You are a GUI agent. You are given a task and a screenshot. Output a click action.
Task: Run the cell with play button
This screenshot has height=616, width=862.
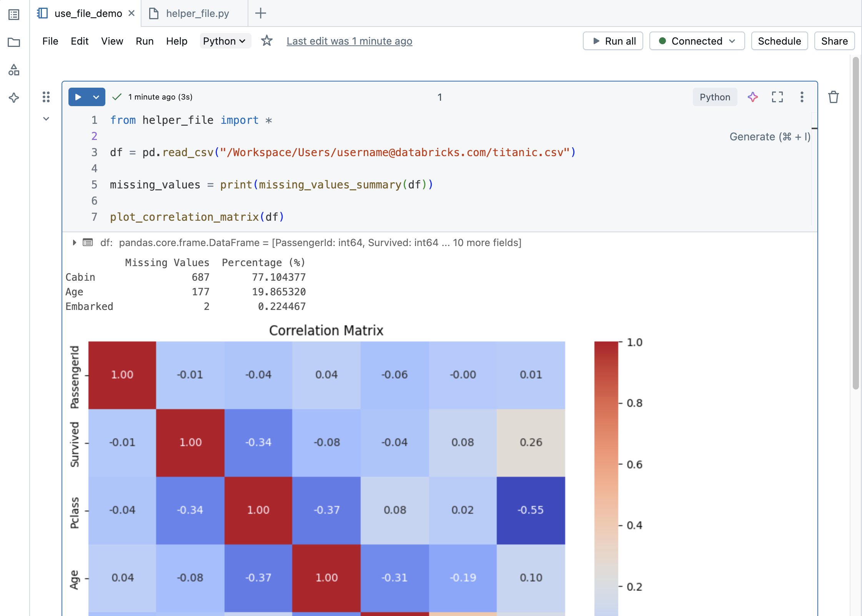point(78,97)
